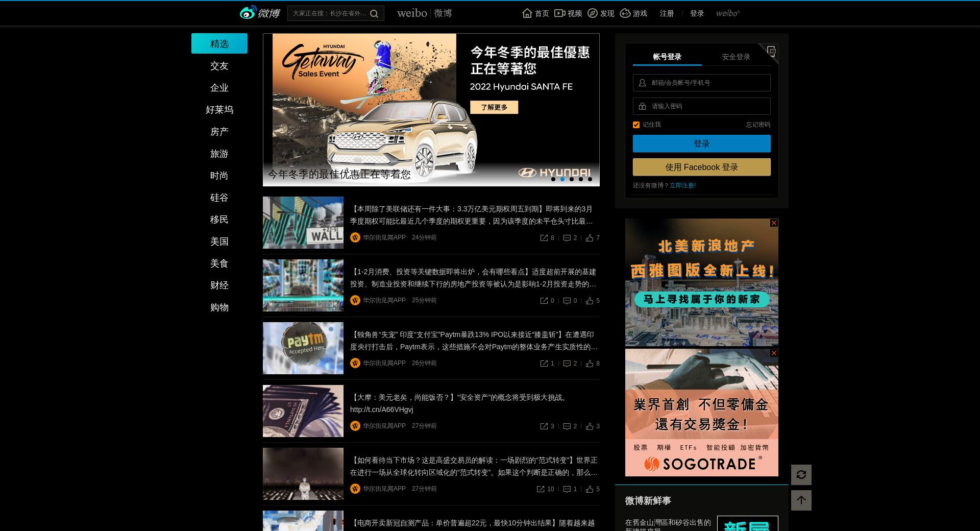Comment icon on 3.3万亿美元期权 post
Viewport: 980px width, 531px height.
coord(567,238)
